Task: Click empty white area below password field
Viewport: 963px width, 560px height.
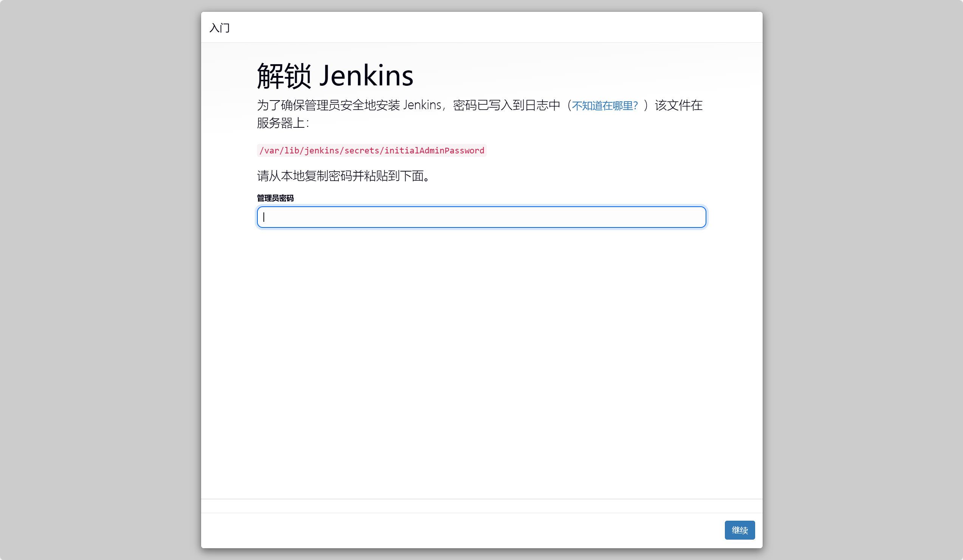Action: click(481, 344)
